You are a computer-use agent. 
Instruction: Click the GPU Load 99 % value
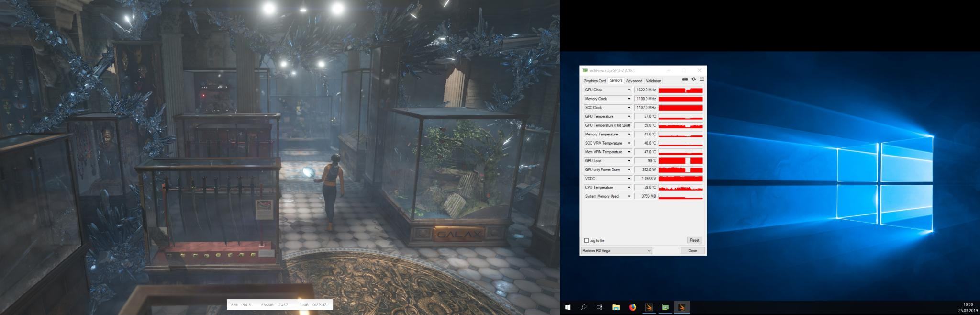click(646, 161)
